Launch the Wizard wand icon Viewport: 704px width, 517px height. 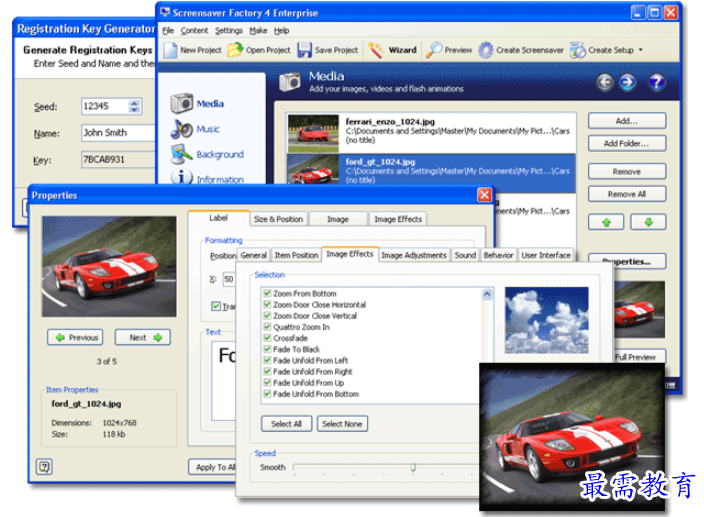[375, 50]
